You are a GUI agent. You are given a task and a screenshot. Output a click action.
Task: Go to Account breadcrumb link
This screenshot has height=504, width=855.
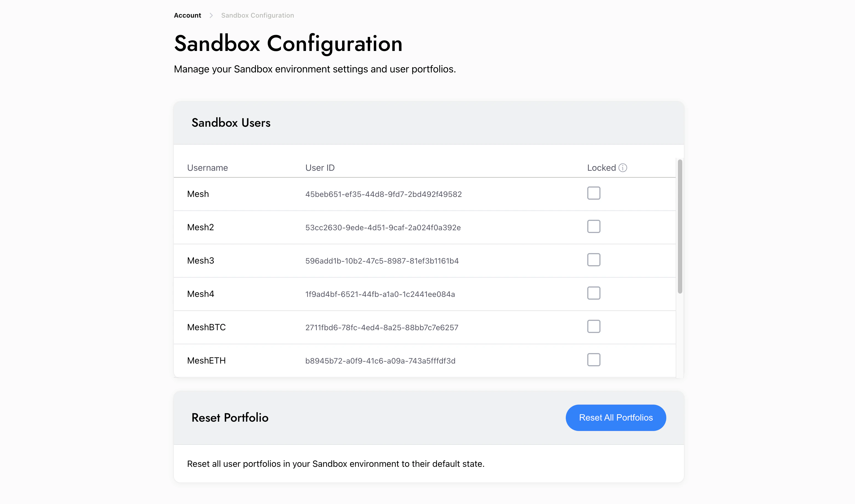pyautogui.click(x=187, y=16)
